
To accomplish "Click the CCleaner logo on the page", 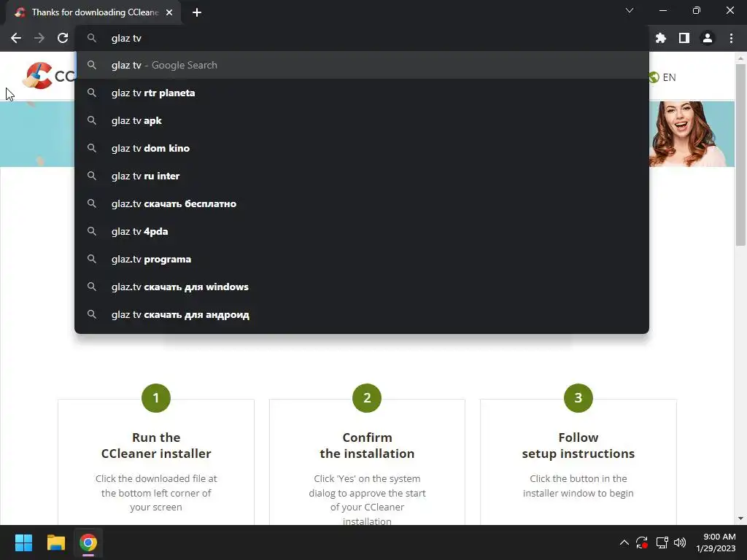I will point(47,76).
